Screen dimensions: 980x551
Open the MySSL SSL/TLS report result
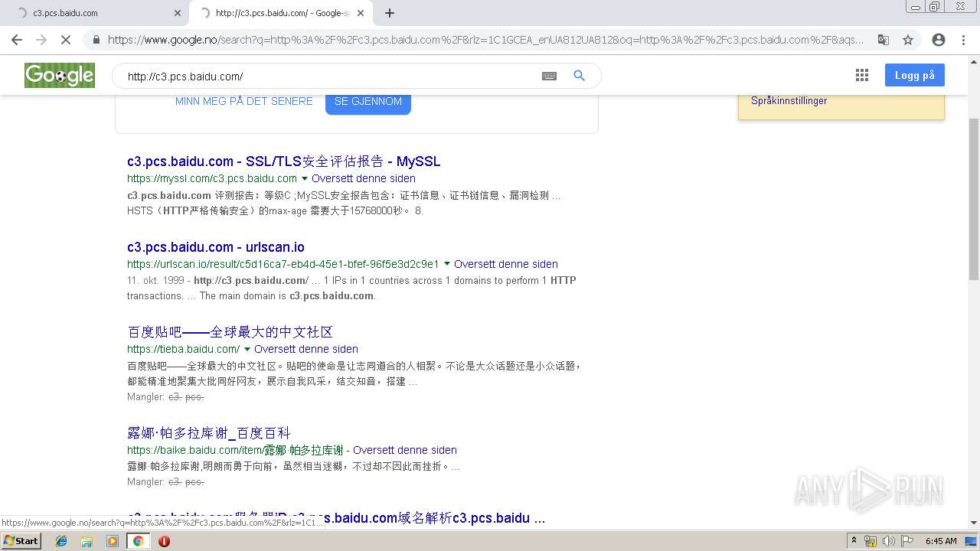tap(284, 161)
